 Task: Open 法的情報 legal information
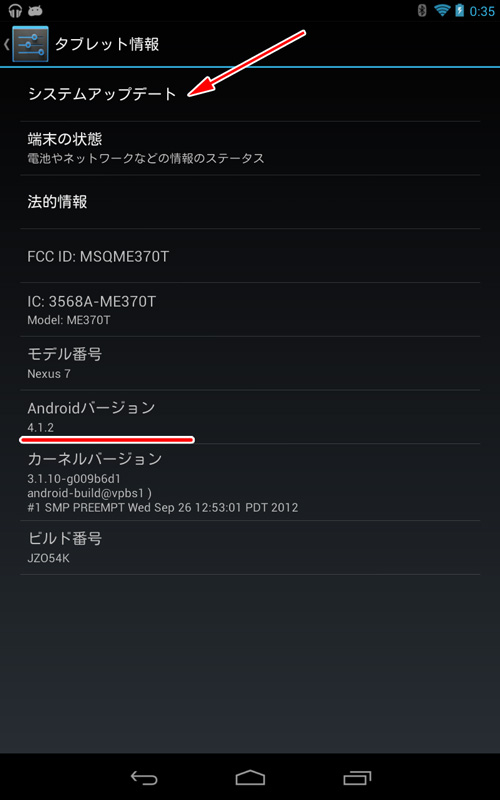click(250, 202)
